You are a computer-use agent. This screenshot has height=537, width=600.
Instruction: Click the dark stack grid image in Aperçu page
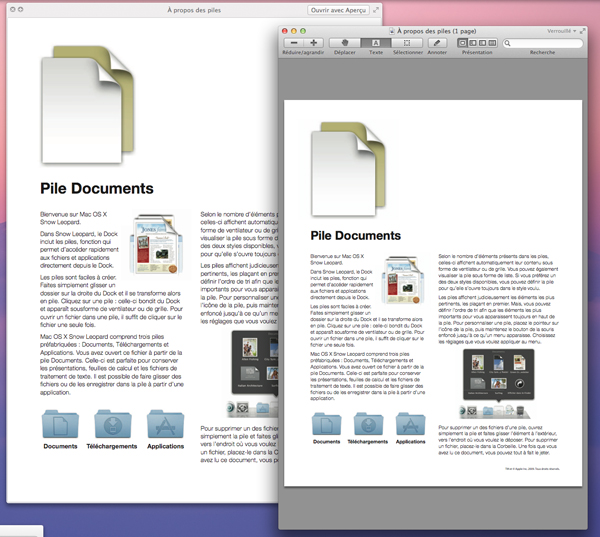click(x=498, y=374)
